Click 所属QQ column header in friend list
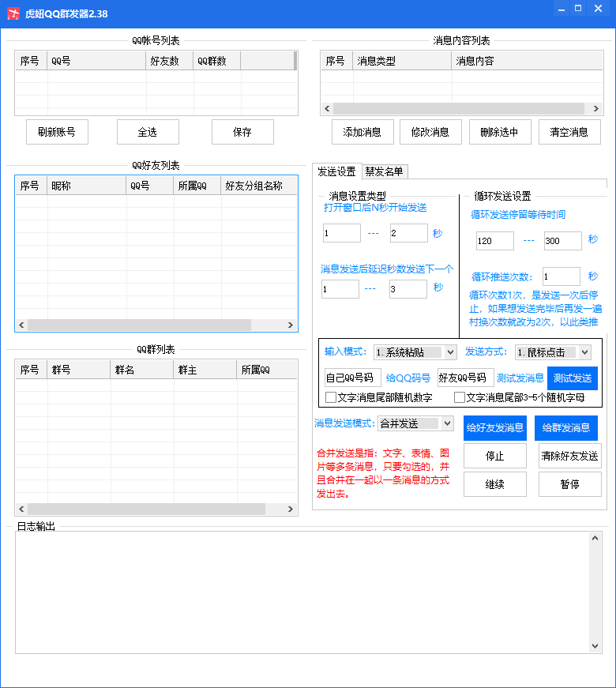Viewport: 616px width, 688px height. click(x=197, y=186)
